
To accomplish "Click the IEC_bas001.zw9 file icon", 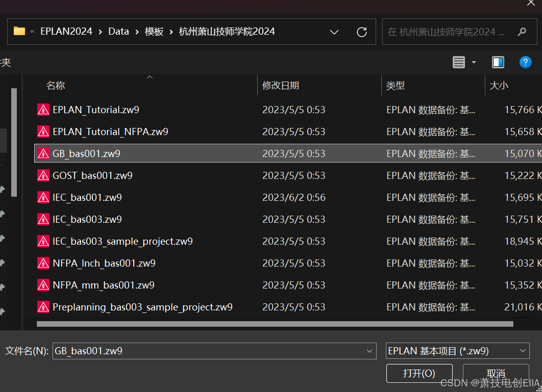I will pos(43,198).
